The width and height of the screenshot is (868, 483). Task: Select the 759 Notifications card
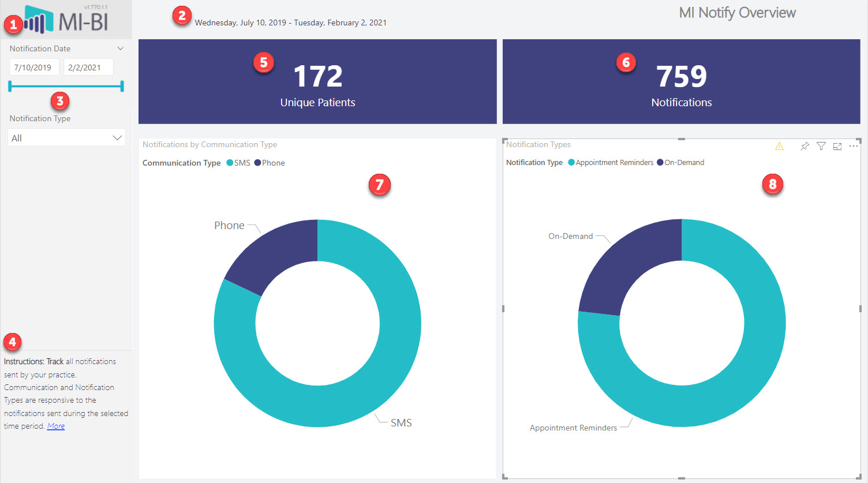pyautogui.click(x=682, y=81)
